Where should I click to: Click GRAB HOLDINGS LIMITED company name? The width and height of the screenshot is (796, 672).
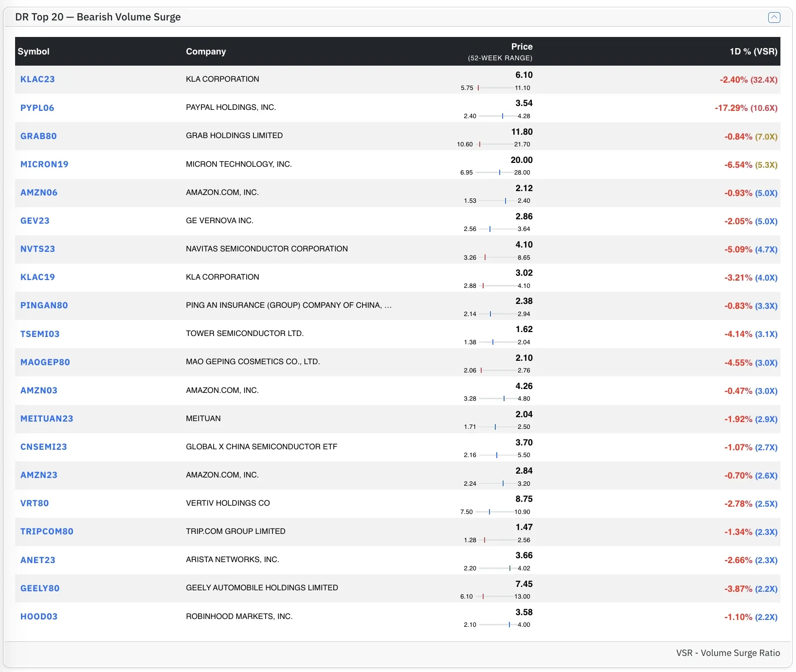pyautogui.click(x=234, y=136)
